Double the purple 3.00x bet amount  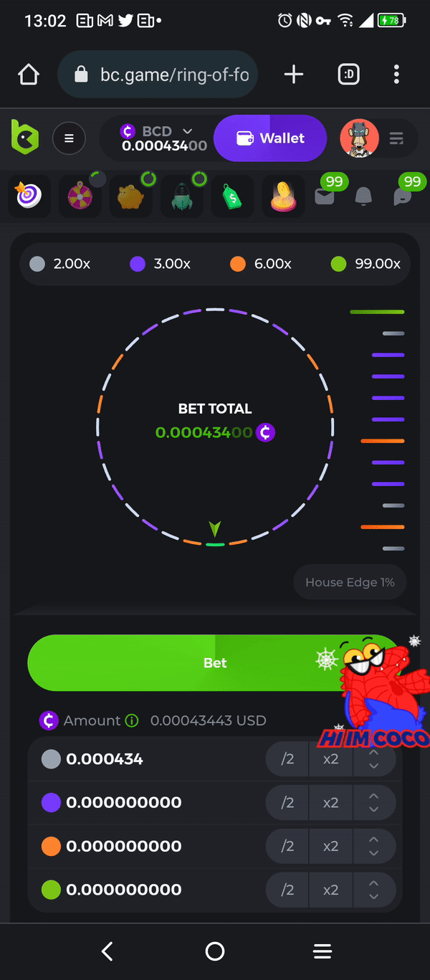click(330, 803)
